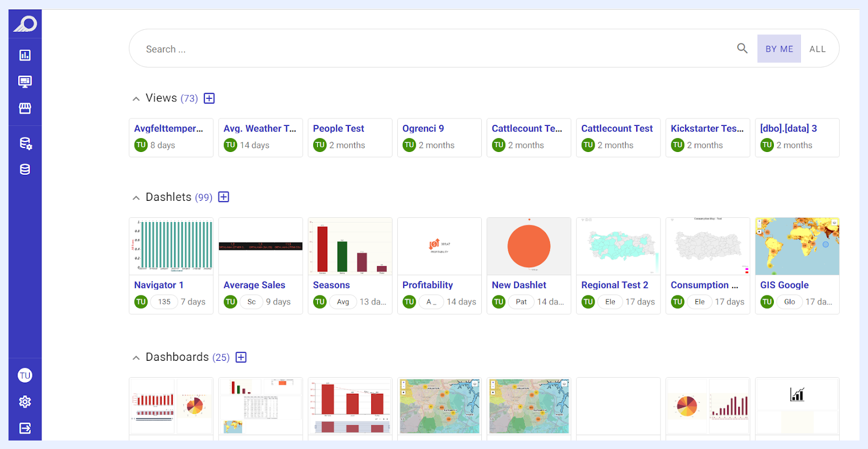Add a new View with plus icon

210,98
